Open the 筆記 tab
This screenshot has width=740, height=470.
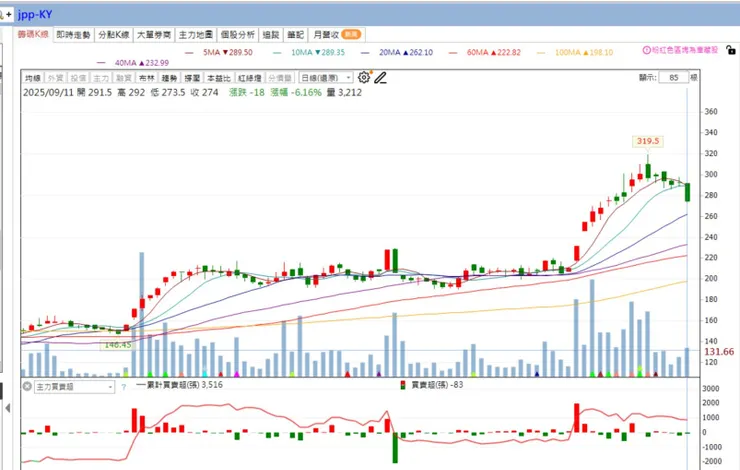click(x=295, y=35)
